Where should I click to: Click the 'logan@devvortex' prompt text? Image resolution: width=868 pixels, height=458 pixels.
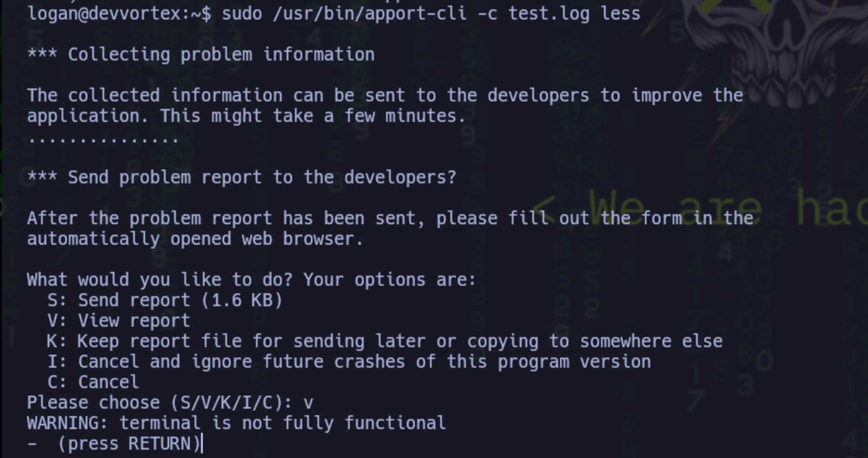coord(108,13)
